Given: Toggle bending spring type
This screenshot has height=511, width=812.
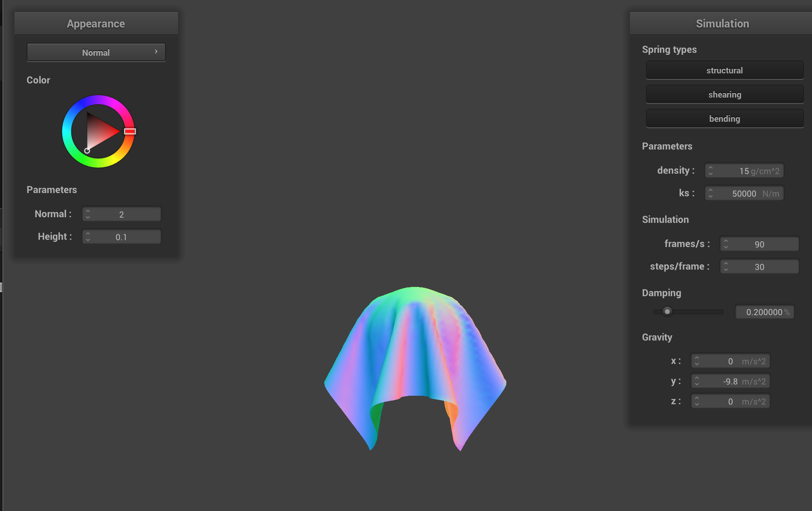Looking at the screenshot, I should click(724, 119).
